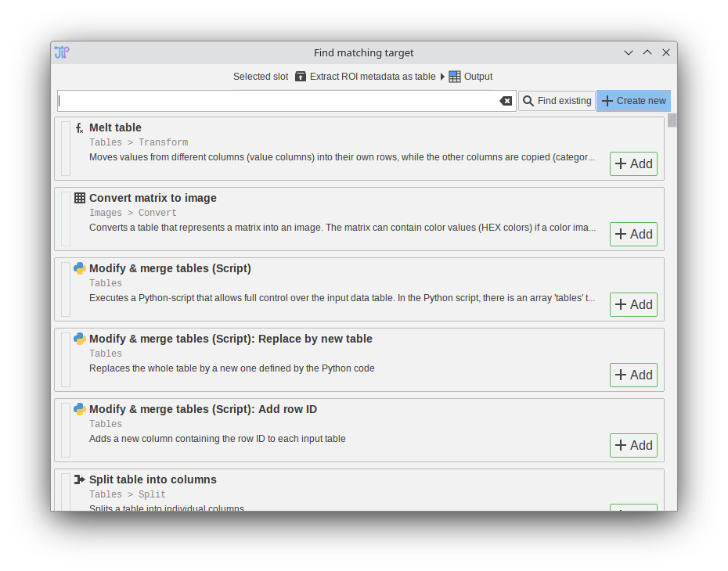Add the Add row ID script node
This screenshot has height=571, width=728.
633,446
